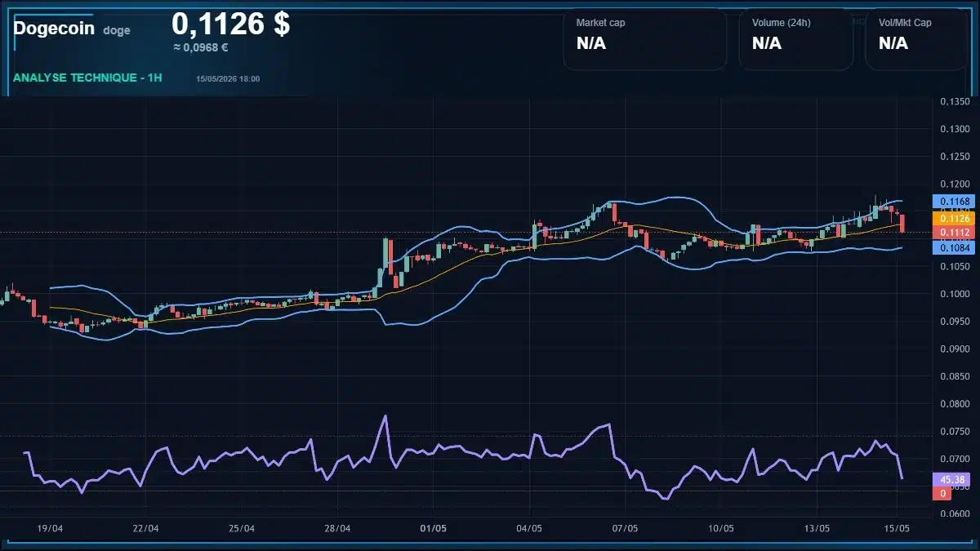
Task: Open the Market cap card
Action: tap(645, 39)
